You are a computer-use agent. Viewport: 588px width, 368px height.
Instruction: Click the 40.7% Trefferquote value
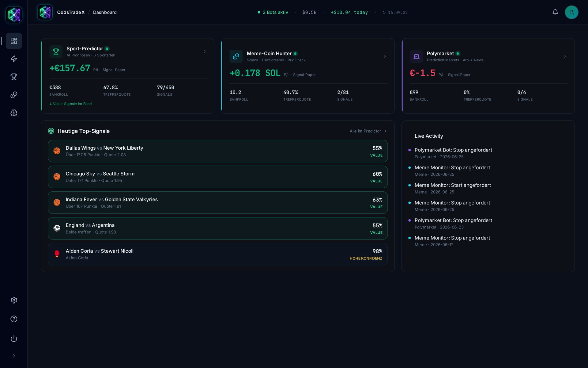click(291, 92)
